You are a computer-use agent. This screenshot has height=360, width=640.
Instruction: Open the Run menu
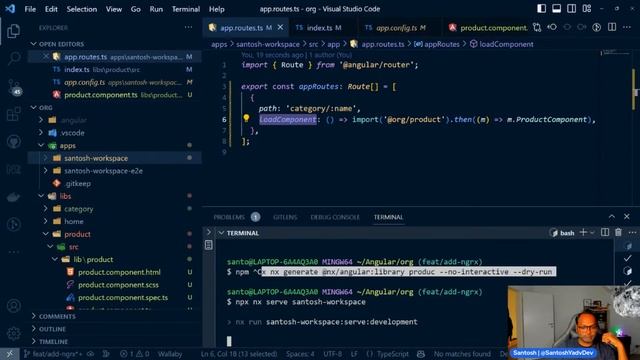(x=156, y=9)
